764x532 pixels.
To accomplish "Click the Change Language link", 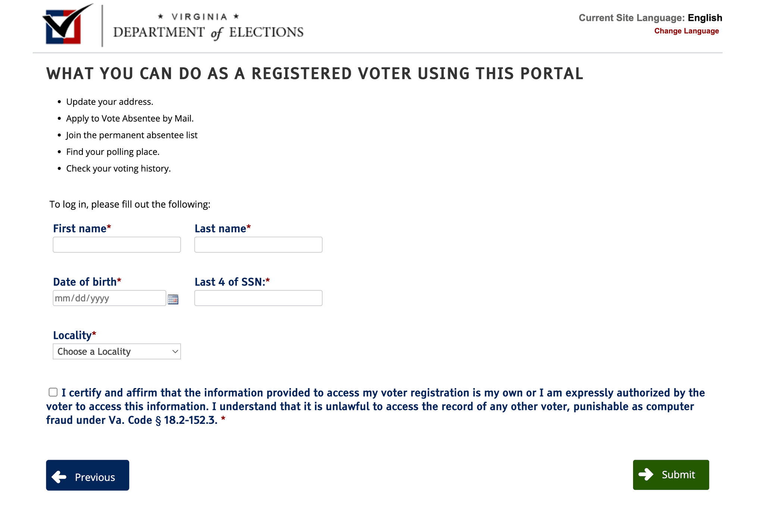I will pyautogui.click(x=687, y=31).
